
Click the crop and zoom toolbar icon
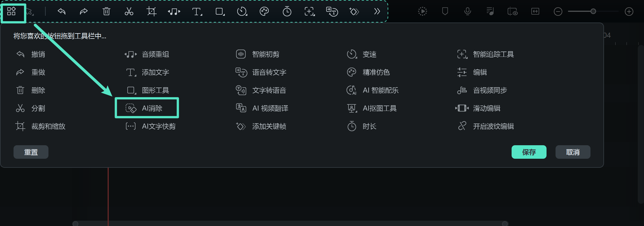151,12
